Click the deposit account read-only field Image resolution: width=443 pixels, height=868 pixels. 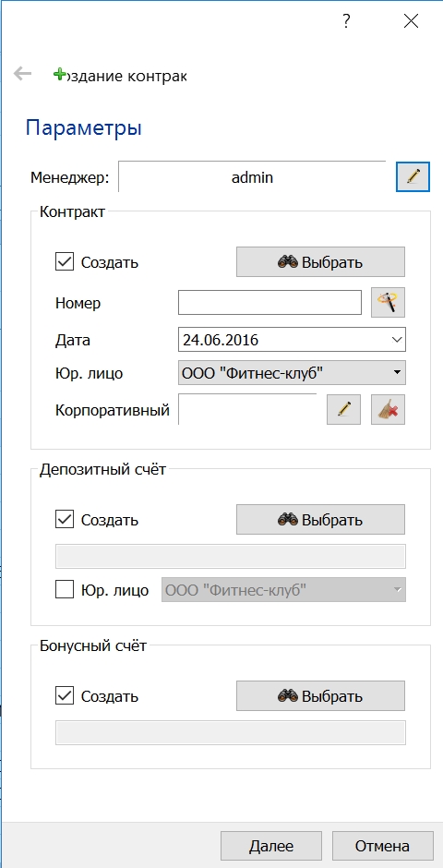(231, 556)
